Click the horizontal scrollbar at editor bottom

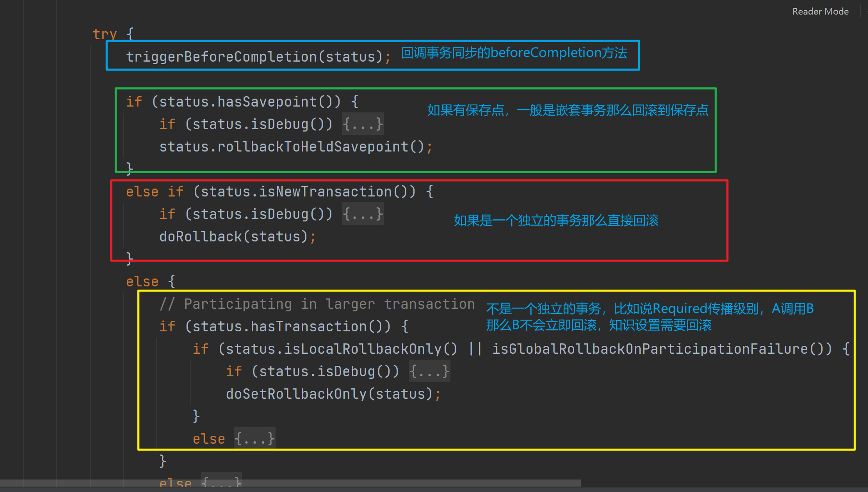pyautogui.click(x=291, y=483)
